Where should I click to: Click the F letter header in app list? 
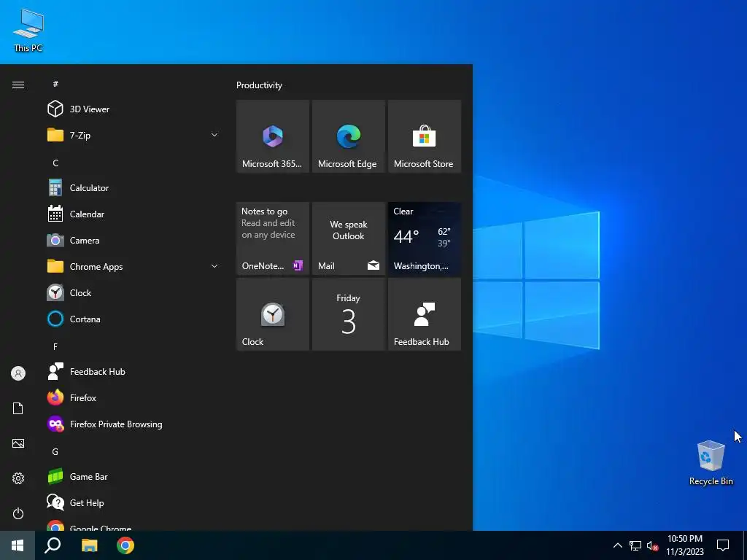tap(55, 346)
